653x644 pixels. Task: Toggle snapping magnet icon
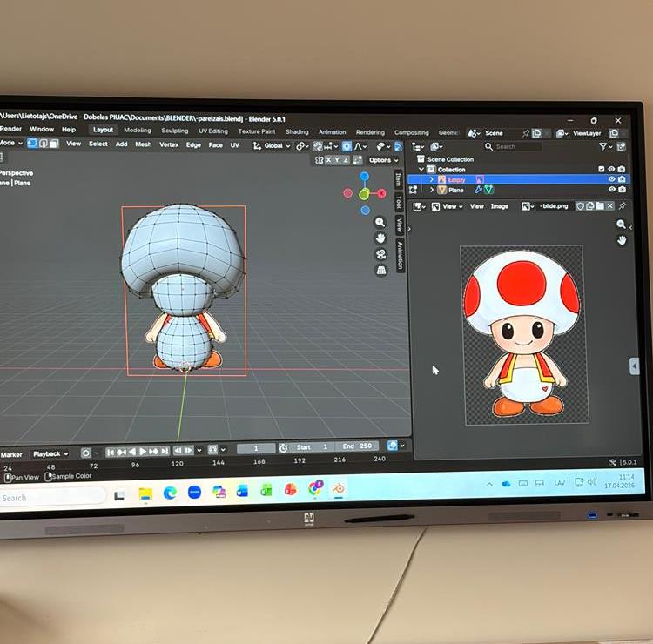click(x=318, y=146)
